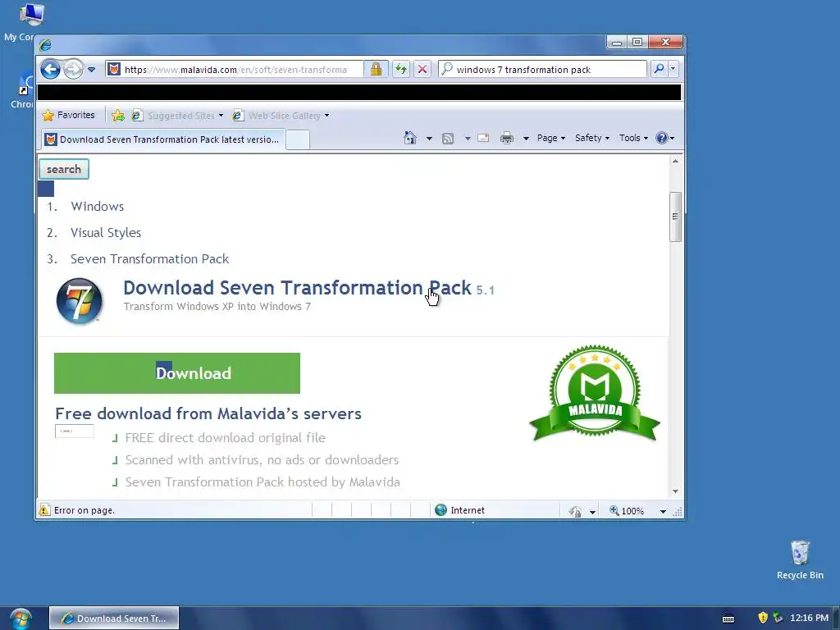Select the Recycle Bin desktop icon
The width and height of the screenshot is (840, 630).
(x=800, y=560)
